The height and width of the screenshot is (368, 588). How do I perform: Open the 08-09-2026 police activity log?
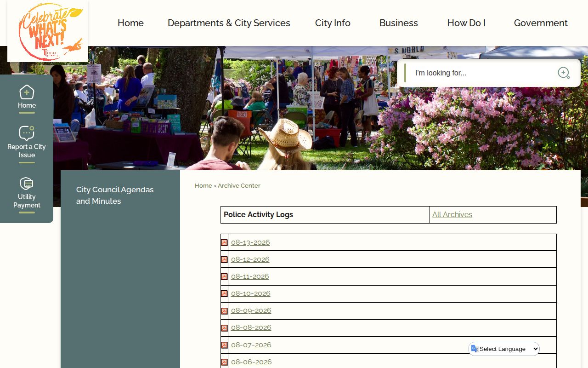[251, 310]
